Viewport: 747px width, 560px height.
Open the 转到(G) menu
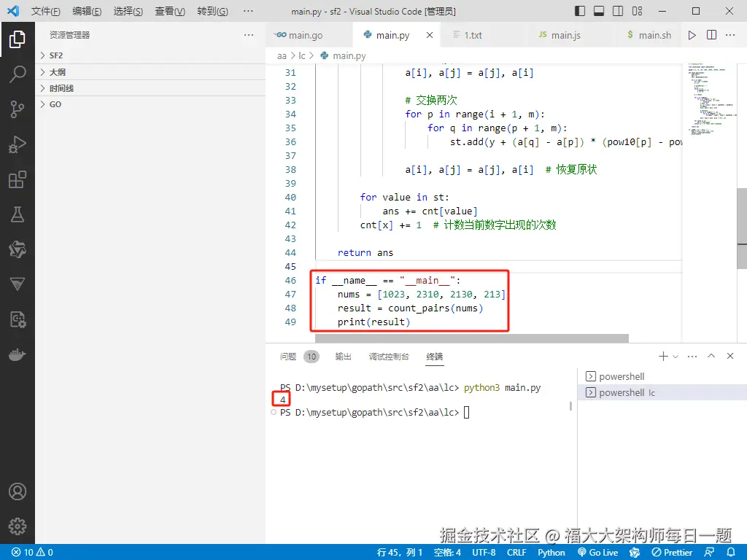(212, 11)
